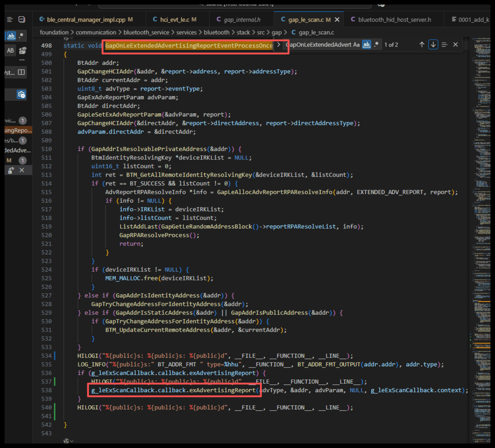Open the book icon beside files to include
Viewport: 495px width, 448px height.
21,72
